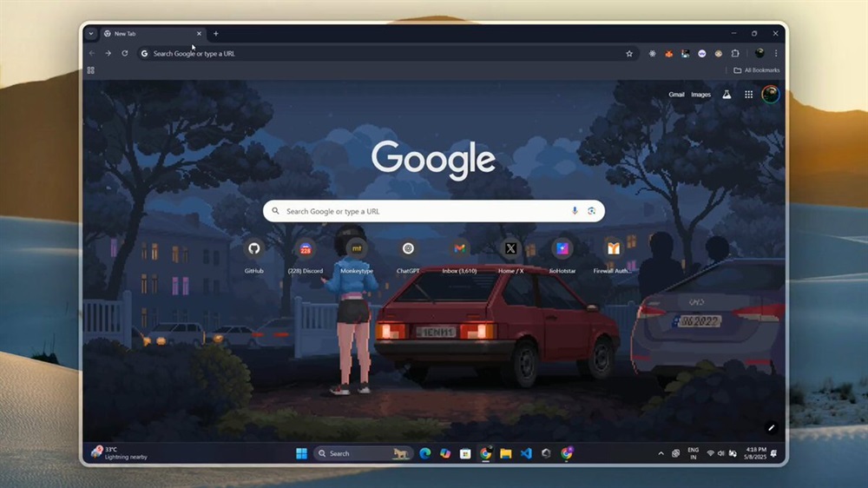Bookmark this tab with the star icon
Screen dimensions: 868x488
click(629, 54)
